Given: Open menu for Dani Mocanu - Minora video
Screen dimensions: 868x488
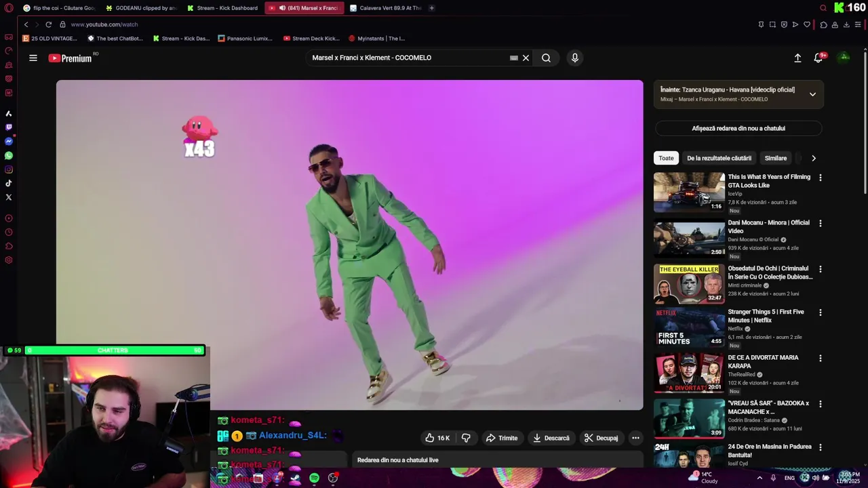Looking at the screenshot, I should [821, 223].
